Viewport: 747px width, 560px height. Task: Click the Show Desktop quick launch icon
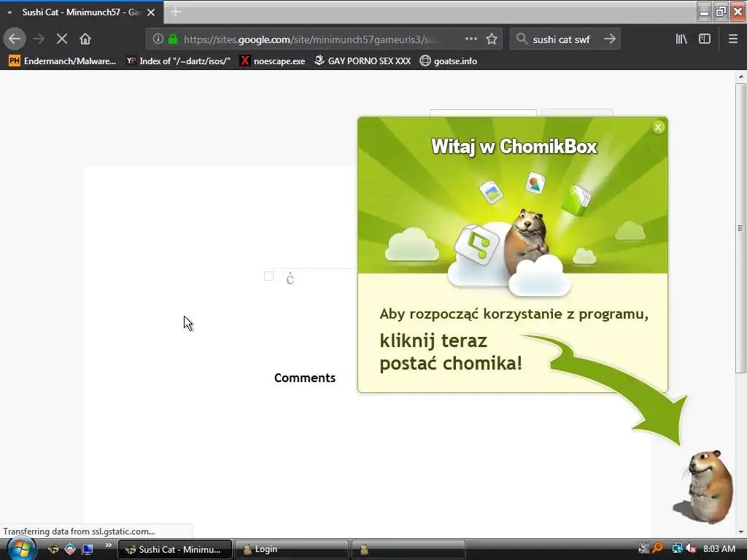[x=88, y=549]
